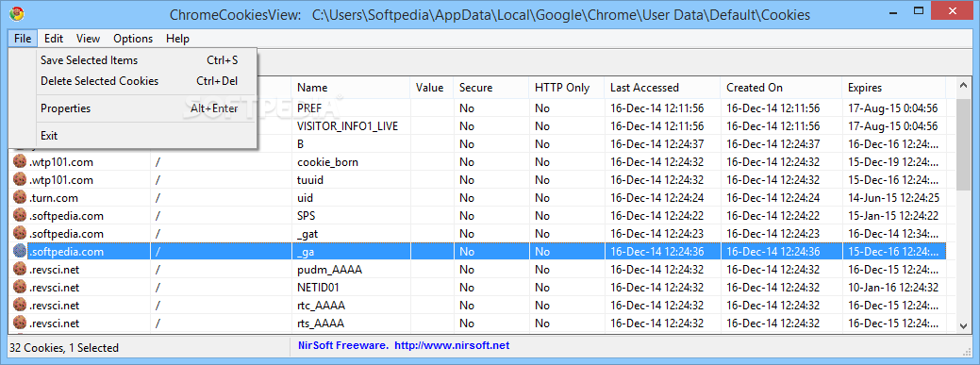Screen dimensions: 980x365
Task: Select the pudm_AAAA cookie name
Action: click(x=329, y=270)
